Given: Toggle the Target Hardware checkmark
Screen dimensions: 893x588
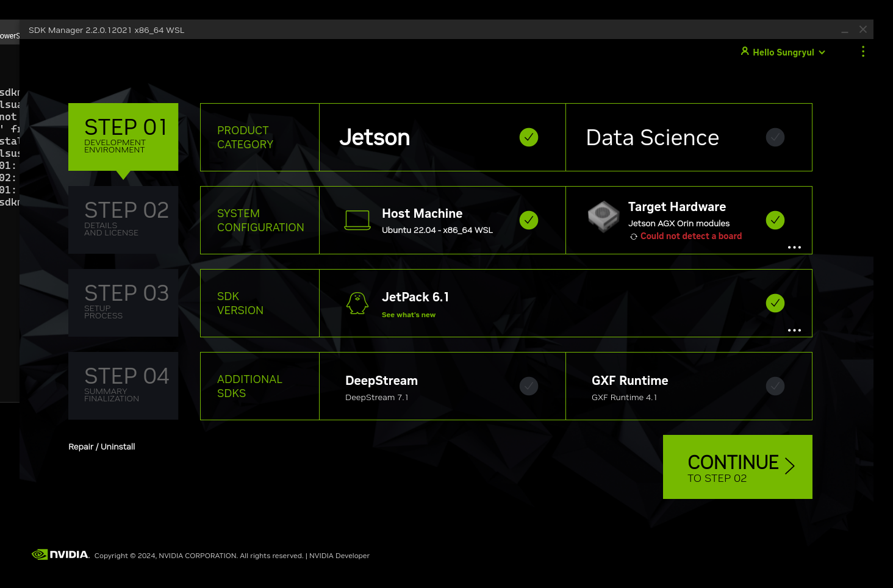Looking at the screenshot, I should [x=775, y=220].
